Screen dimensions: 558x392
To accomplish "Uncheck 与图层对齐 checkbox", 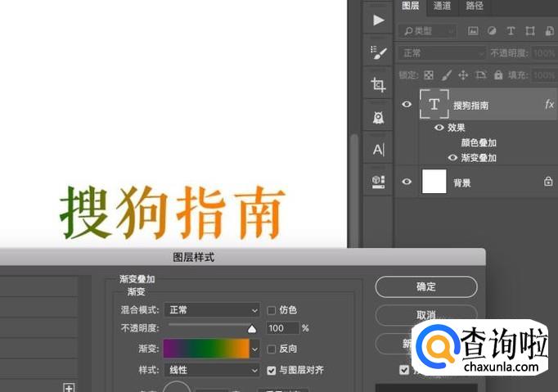I will (271, 371).
